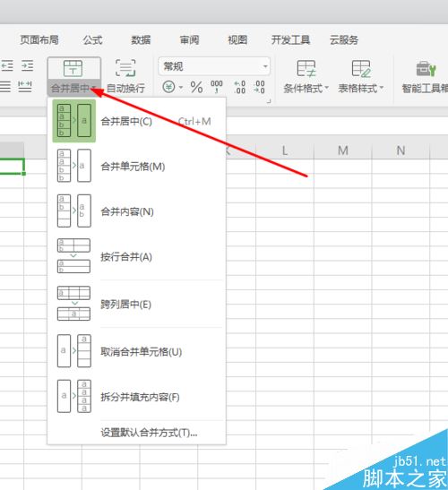
Task: Choose 合并单元格(M) menu item
Action: pos(136,166)
